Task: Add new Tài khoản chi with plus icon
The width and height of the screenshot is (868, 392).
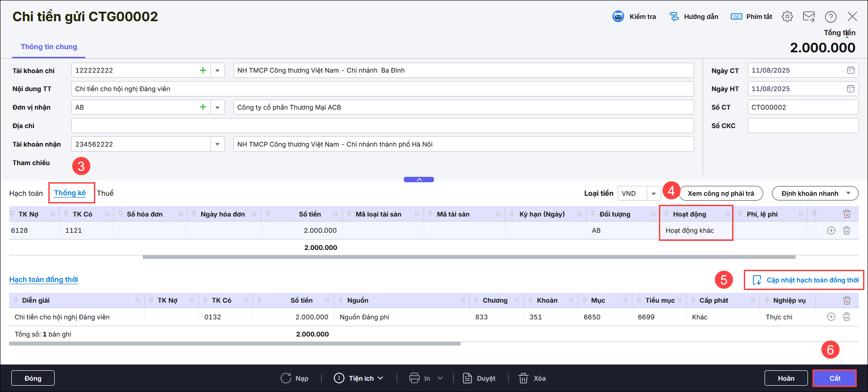Action: (203, 70)
